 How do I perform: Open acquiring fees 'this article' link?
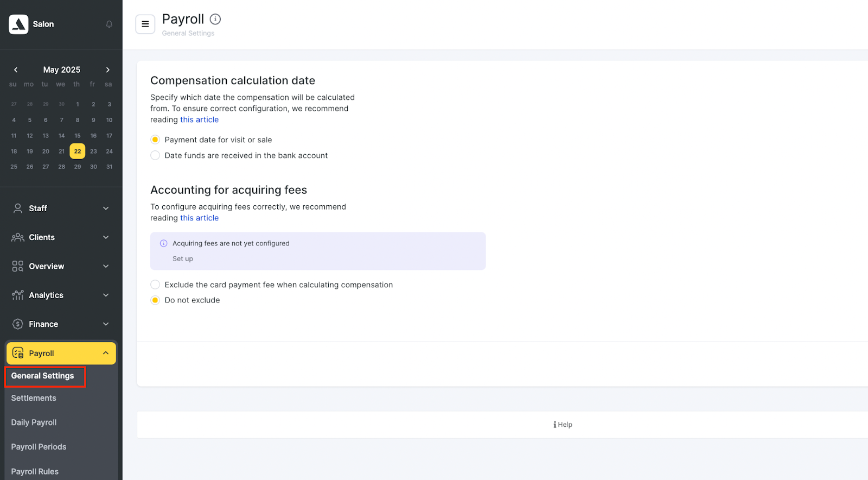(199, 218)
